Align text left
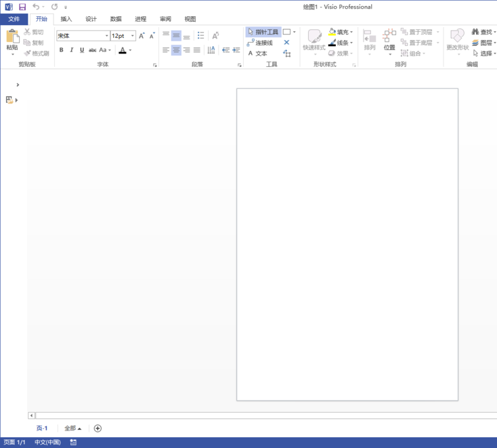Viewport: 497px width, 448px height. coord(166,50)
